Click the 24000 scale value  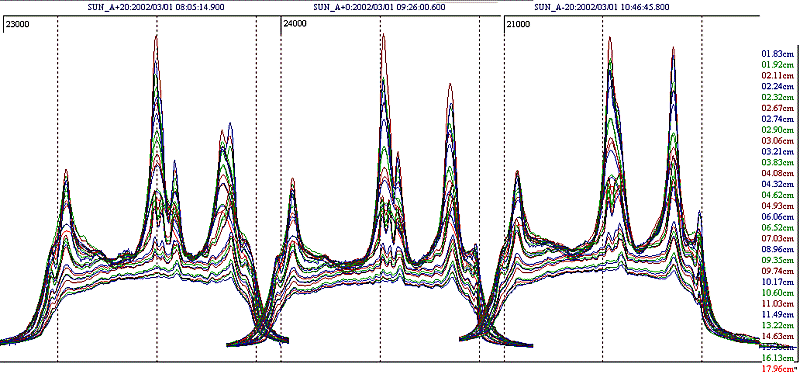(x=294, y=24)
